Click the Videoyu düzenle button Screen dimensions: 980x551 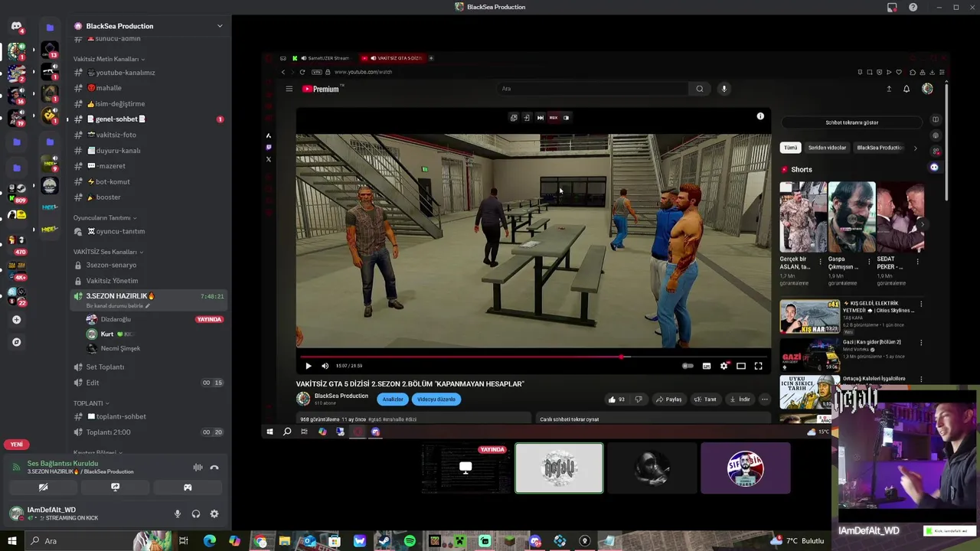[x=436, y=399]
